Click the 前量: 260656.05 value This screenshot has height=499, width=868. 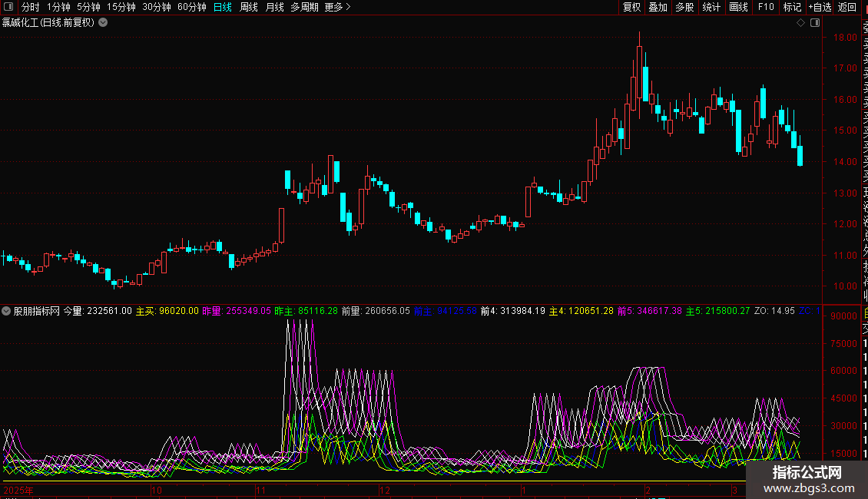point(376,311)
